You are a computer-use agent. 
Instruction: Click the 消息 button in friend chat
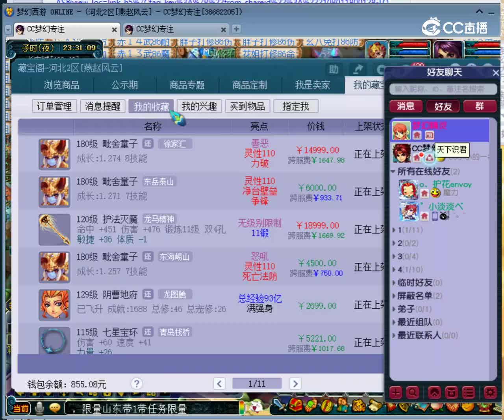coord(406,106)
